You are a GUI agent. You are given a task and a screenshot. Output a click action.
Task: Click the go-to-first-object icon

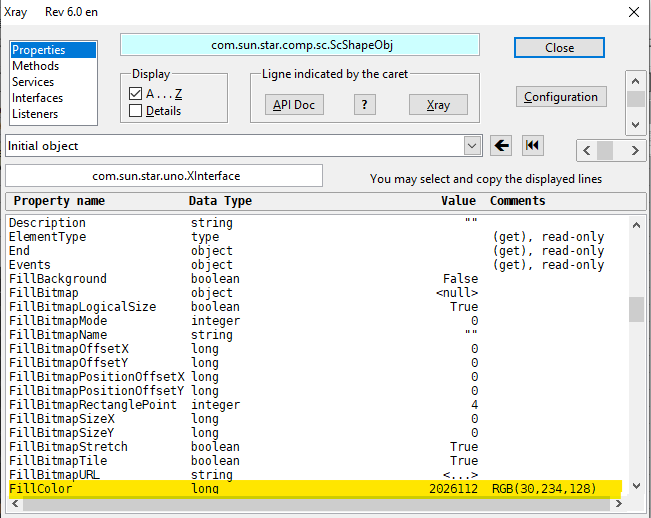tap(533, 146)
